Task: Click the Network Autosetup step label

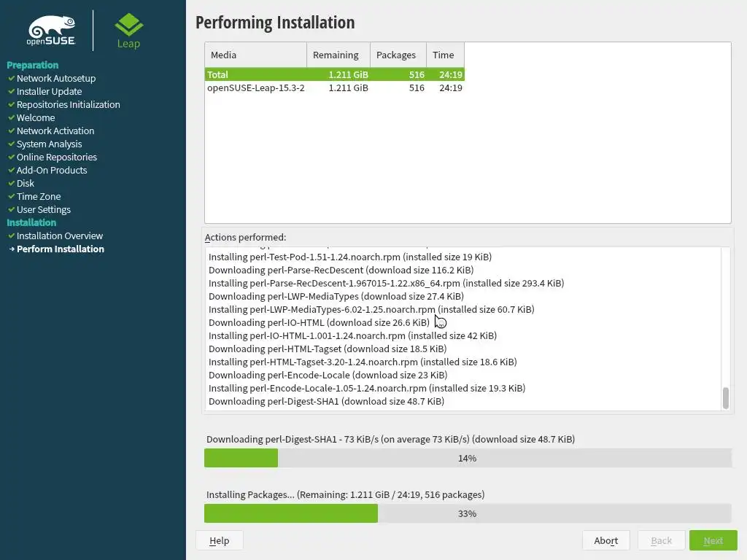Action: point(56,78)
